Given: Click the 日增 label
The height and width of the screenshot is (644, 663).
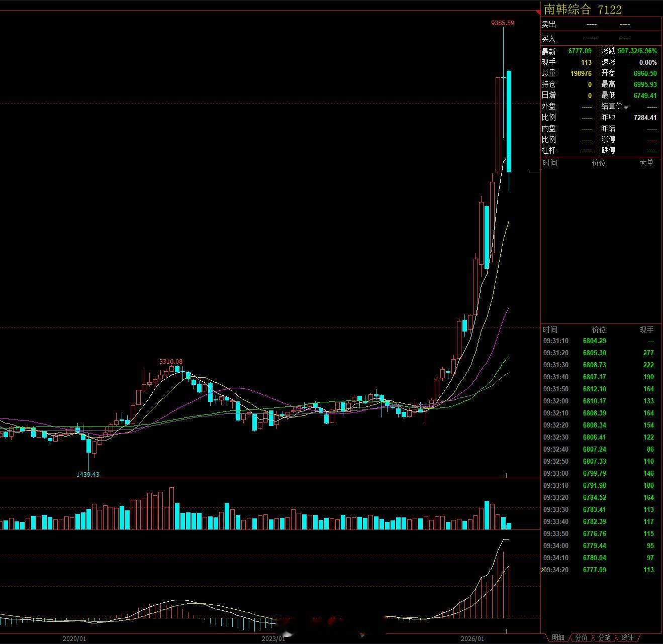Looking at the screenshot, I should [549, 95].
